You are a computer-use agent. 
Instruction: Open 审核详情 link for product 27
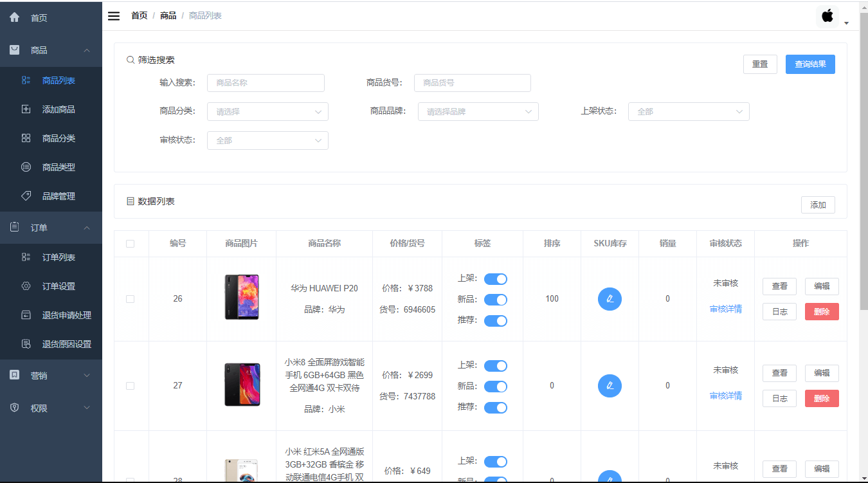tap(726, 396)
